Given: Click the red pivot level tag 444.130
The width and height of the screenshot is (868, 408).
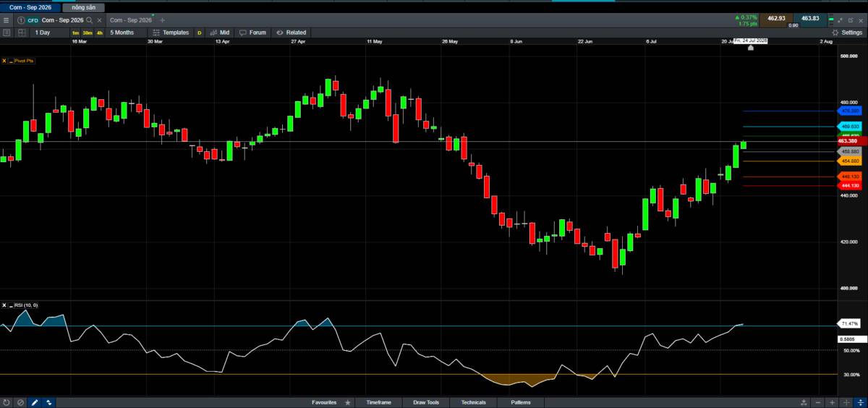Looking at the screenshot, I should click(849, 186).
